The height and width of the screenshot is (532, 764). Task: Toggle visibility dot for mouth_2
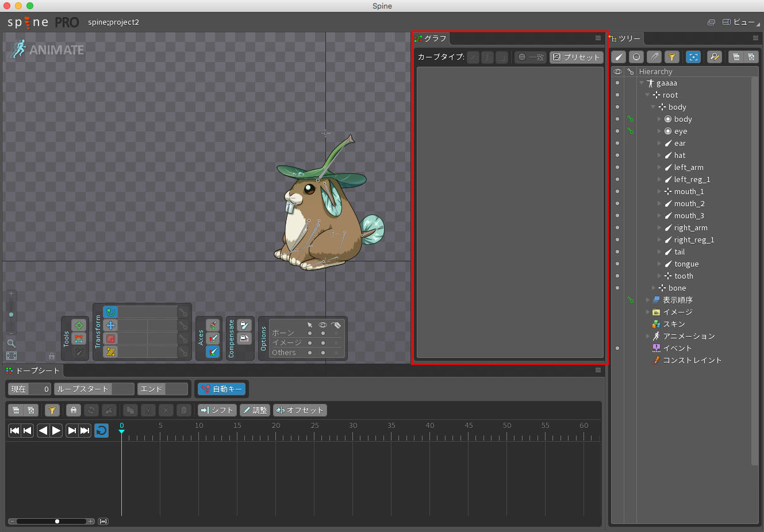[617, 203]
